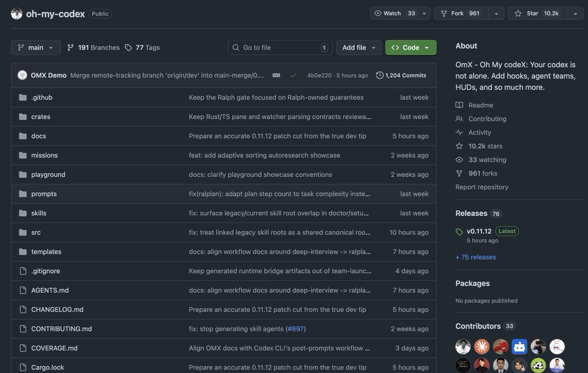Click the playground folder icon

(x=23, y=175)
